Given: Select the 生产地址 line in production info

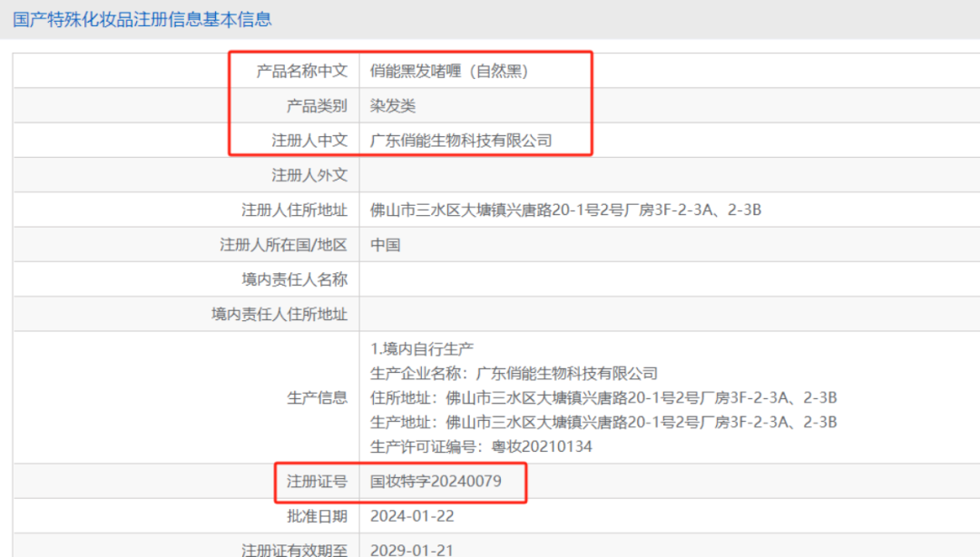Looking at the screenshot, I should [603, 422].
